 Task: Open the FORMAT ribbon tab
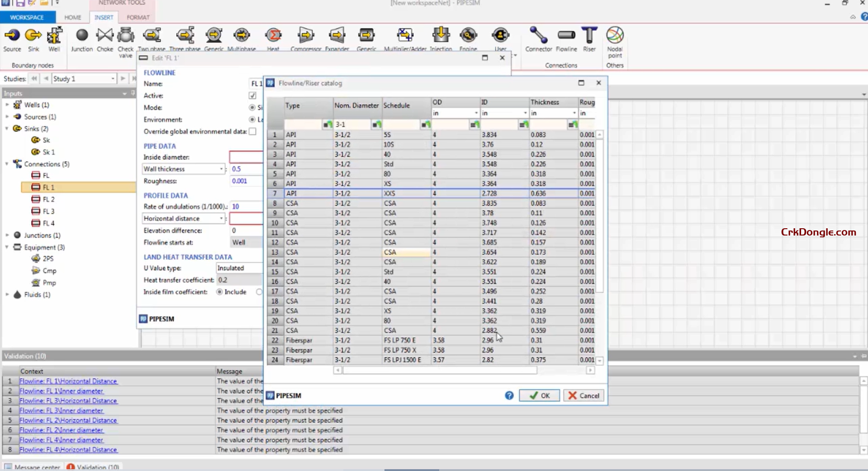coord(138,17)
